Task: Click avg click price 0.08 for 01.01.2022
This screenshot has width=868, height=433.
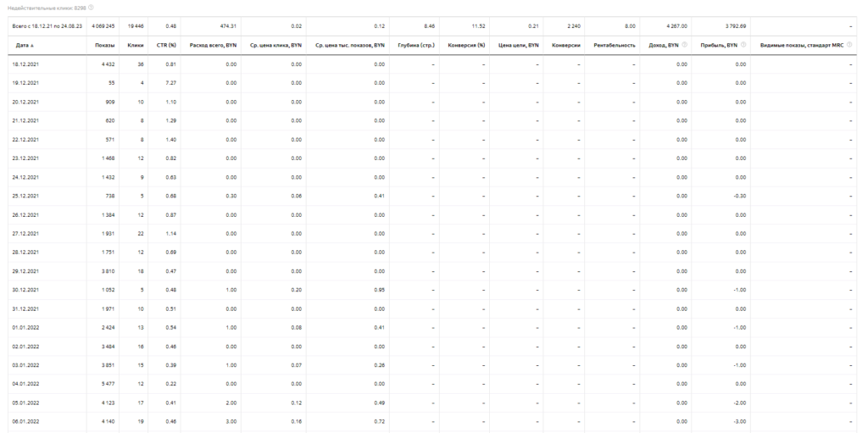Action: (296, 328)
